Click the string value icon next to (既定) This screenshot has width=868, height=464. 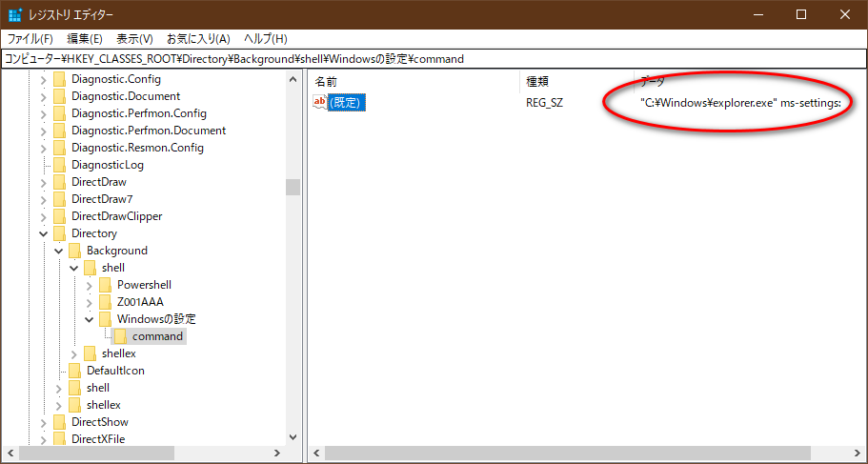[320, 102]
